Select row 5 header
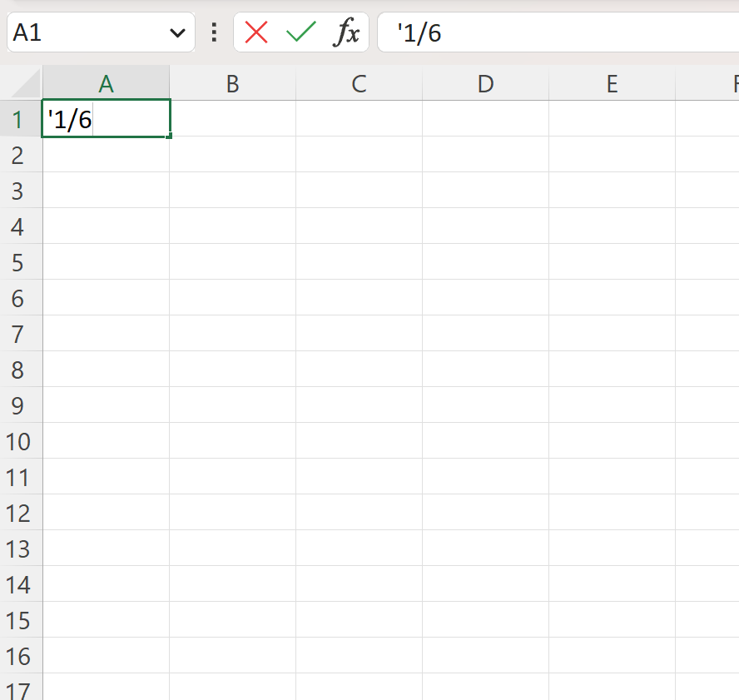Image resolution: width=739 pixels, height=700 pixels. tap(20, 262)
